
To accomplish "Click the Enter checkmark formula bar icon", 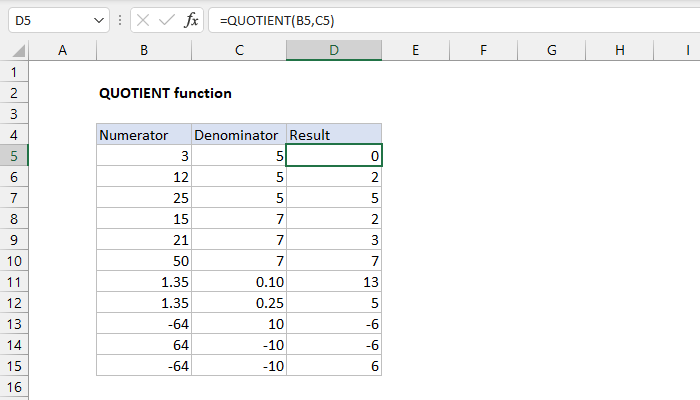I will coord(167,21).
